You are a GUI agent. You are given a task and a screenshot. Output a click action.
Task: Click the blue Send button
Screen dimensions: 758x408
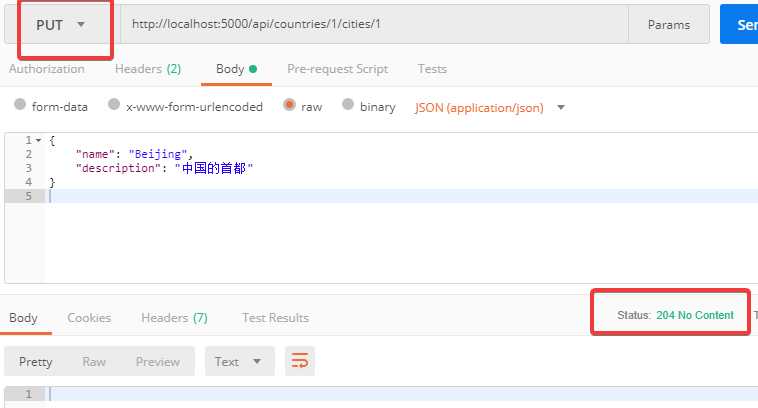739,25
